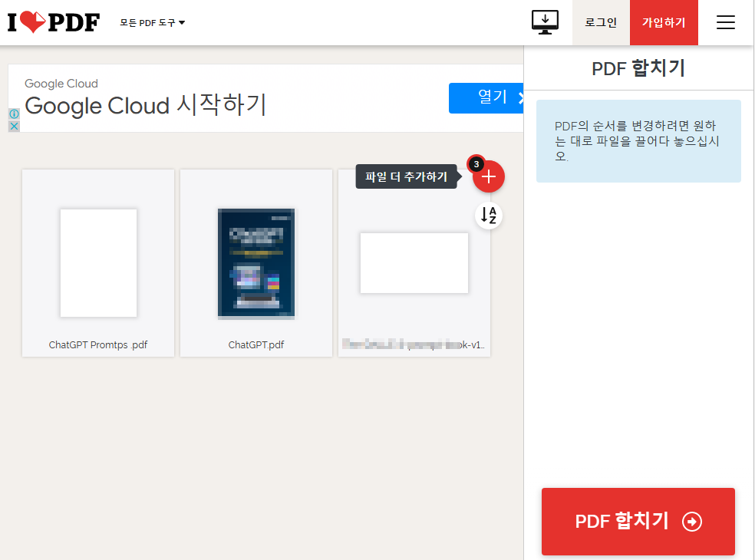This screenshot has height=560, width=755.
Task: Click the 로그인 button
Action: coord(601,23)
